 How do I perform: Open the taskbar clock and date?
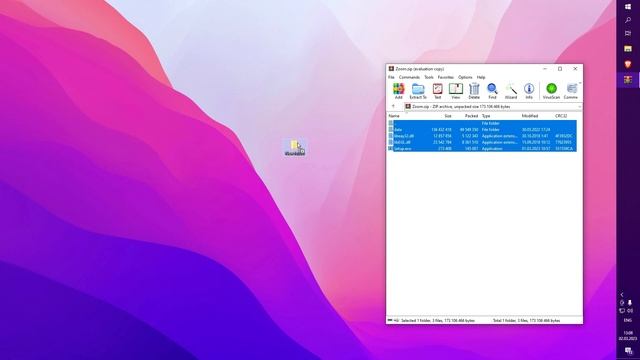[628, 336]
